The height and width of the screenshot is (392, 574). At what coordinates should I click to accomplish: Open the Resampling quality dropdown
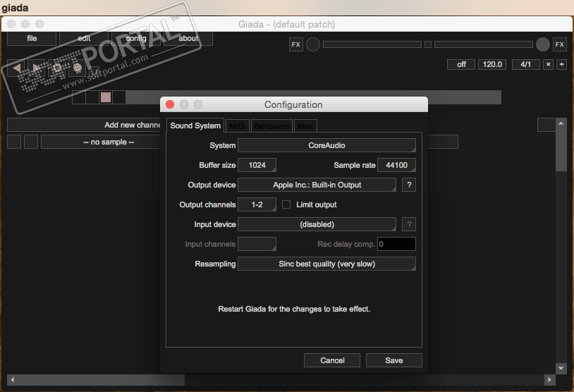pyautogui.click(x=326, y=264)
